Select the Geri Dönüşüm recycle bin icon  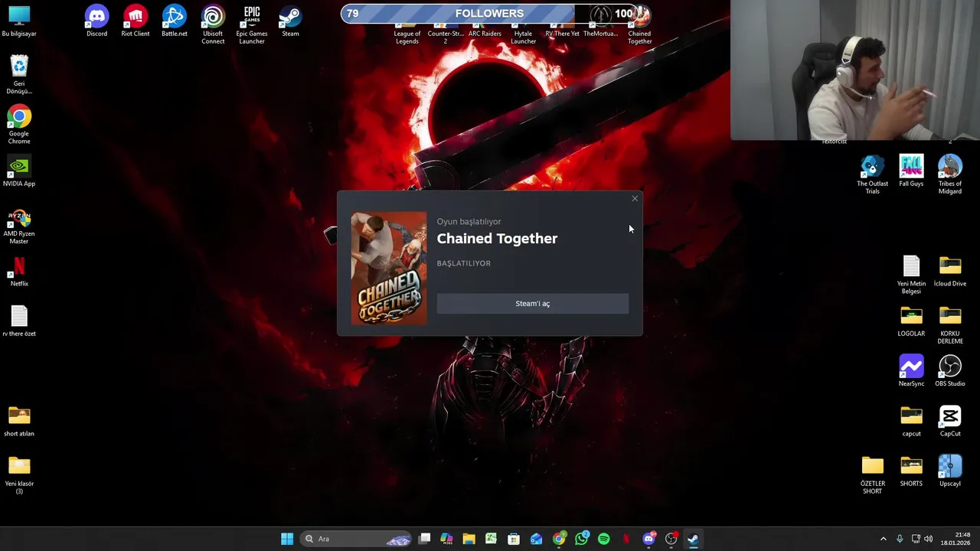(19, 75)
